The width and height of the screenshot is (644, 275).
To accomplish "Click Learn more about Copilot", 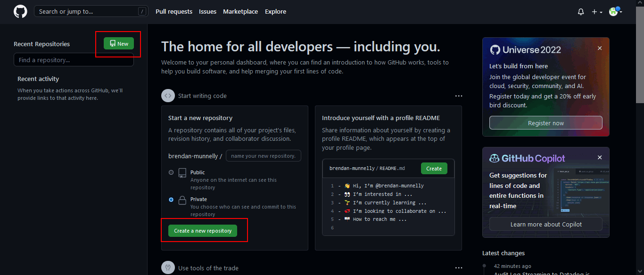I will point(546,224).
